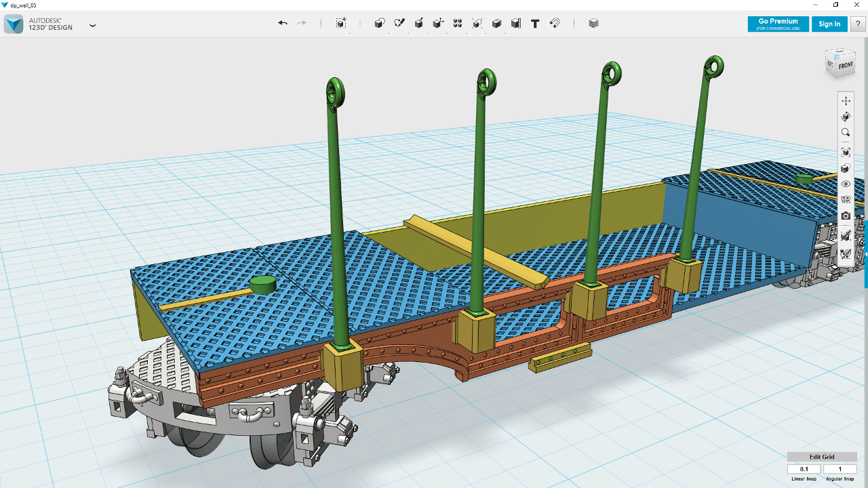
Task: Open the Construct tool menu
Action: tap(419, 23)
